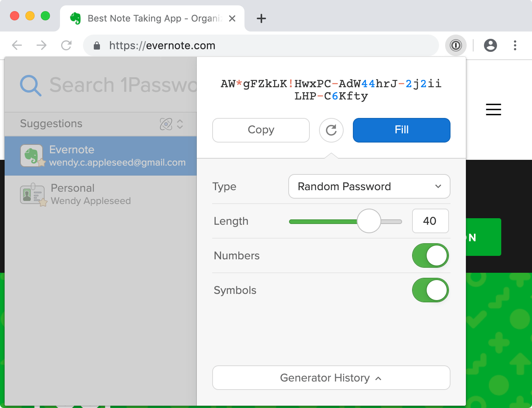Click the Length value field showing 40
The width and height of the screenshot is (532, 408).
(x=431, y=221)
